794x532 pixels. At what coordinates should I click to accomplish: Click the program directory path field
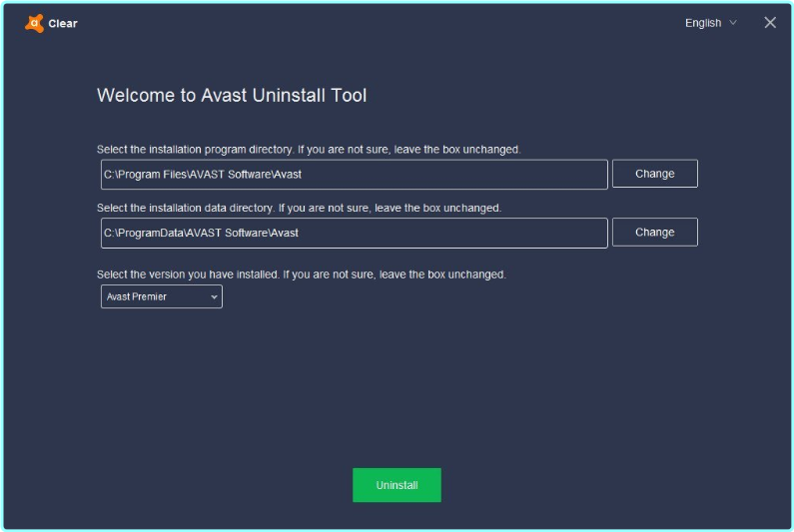tap(354, 174)
